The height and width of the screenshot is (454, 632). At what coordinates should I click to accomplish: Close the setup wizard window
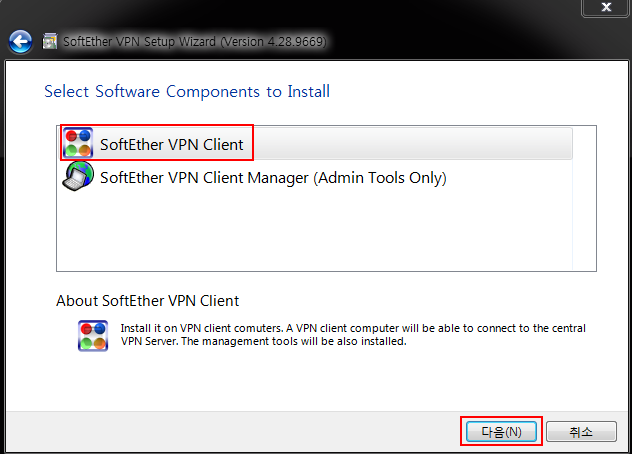pos(605,7)
